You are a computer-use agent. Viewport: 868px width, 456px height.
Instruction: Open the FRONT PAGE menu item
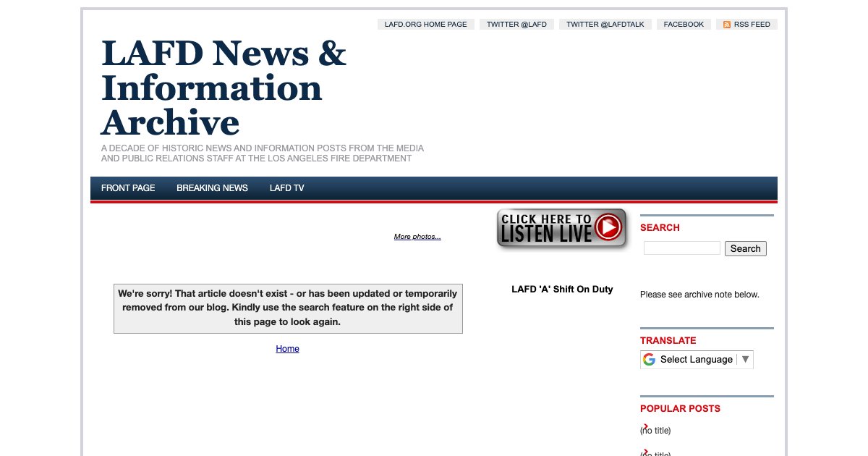coord(128,188)
